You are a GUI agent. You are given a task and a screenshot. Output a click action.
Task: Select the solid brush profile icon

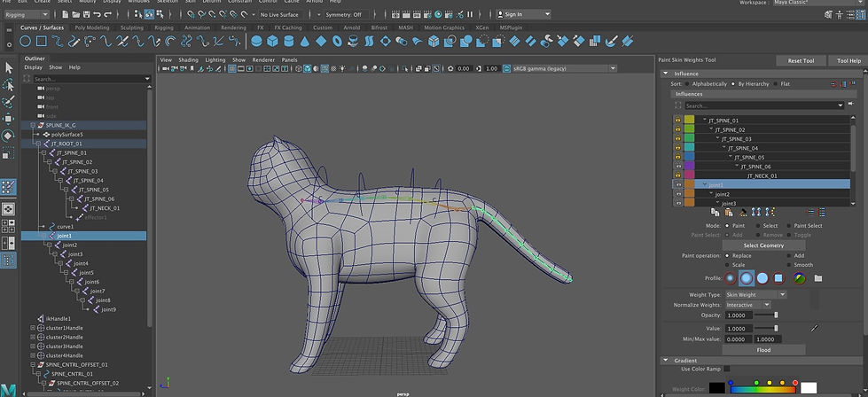point(762,278)
